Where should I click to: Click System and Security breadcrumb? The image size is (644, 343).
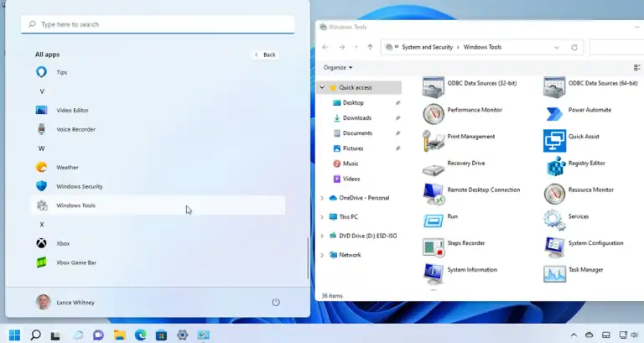click(x=427, y=47)
